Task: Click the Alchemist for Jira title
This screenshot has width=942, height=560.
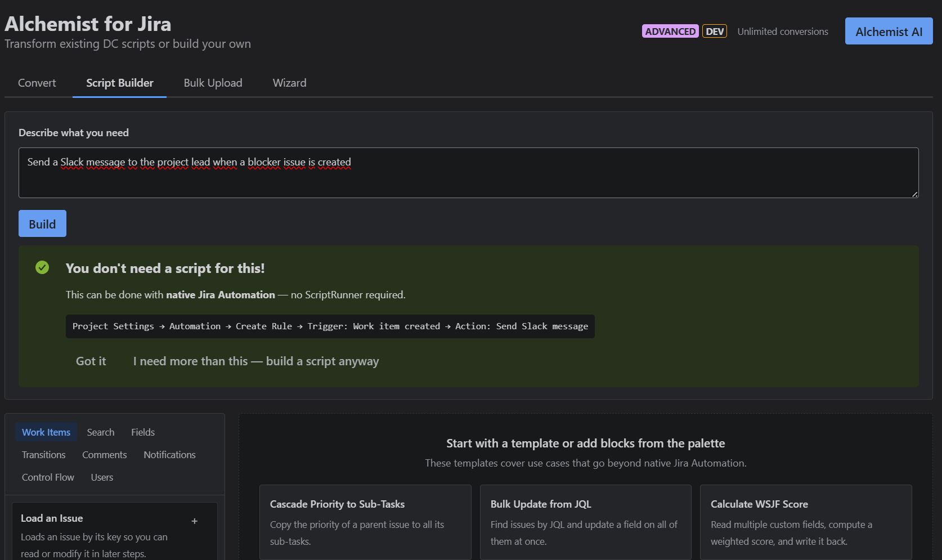Action: click(88, 24)
